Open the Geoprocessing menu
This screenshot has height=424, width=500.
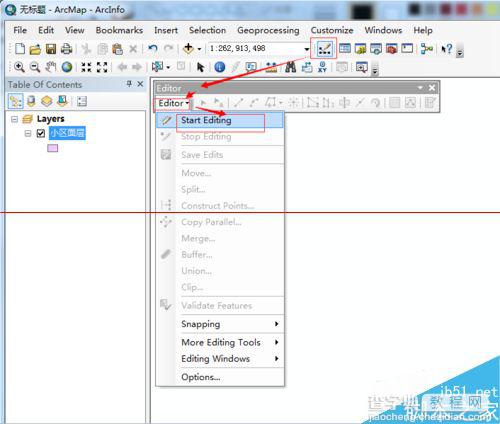pyautogui.click(x=268, y=30)
